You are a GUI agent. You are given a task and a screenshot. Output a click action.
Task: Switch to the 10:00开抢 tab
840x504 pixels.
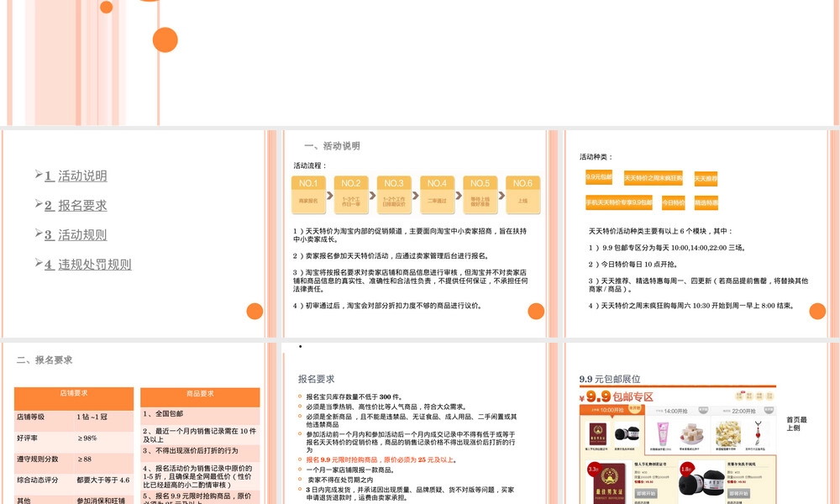pos(612,410)
